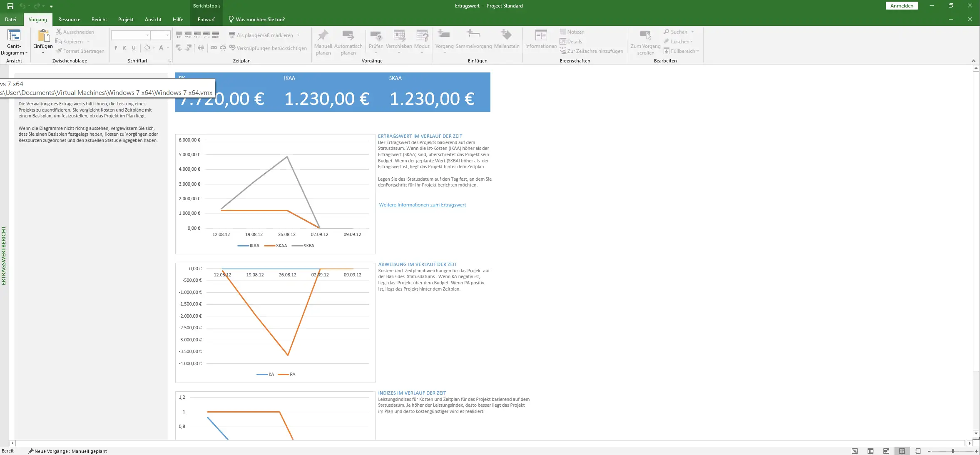Adjust the zoom slider handle in status bar
The width and height of the screenshot is (980, 455).
(953, 451)
